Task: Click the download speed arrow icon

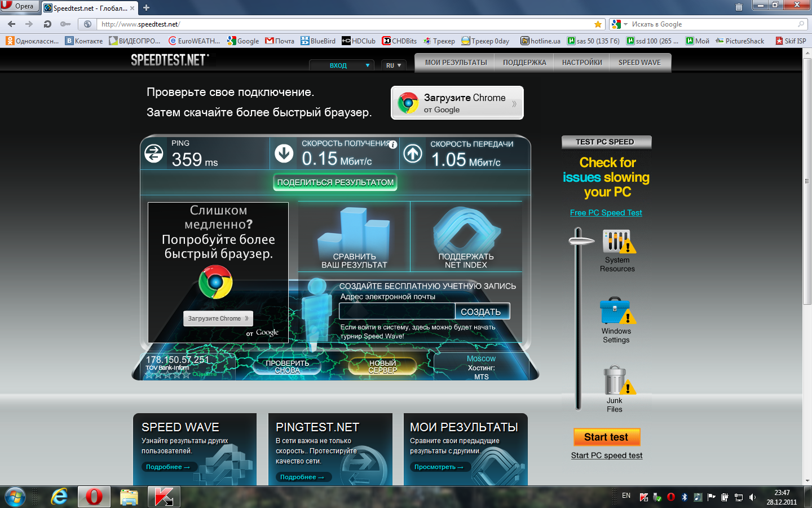Action: click(x=284, y=153)
